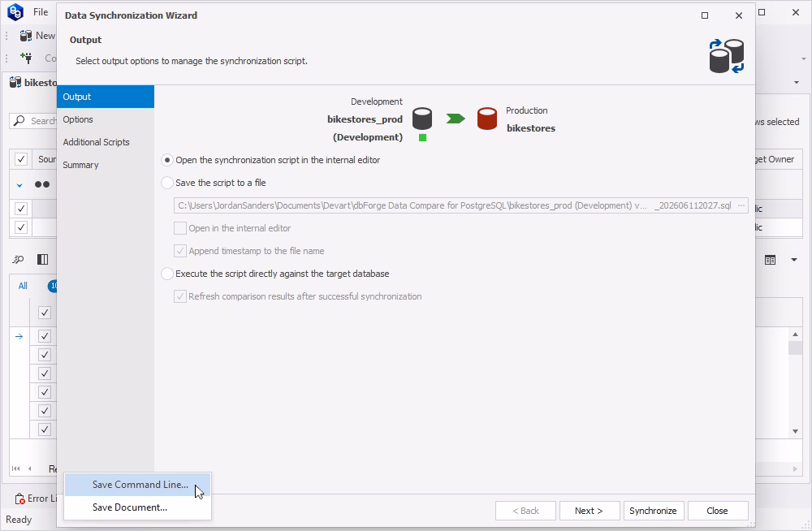Click the grid view icon at right toolbar
This screenshot has height=531, width=812.
pos(771,260)
